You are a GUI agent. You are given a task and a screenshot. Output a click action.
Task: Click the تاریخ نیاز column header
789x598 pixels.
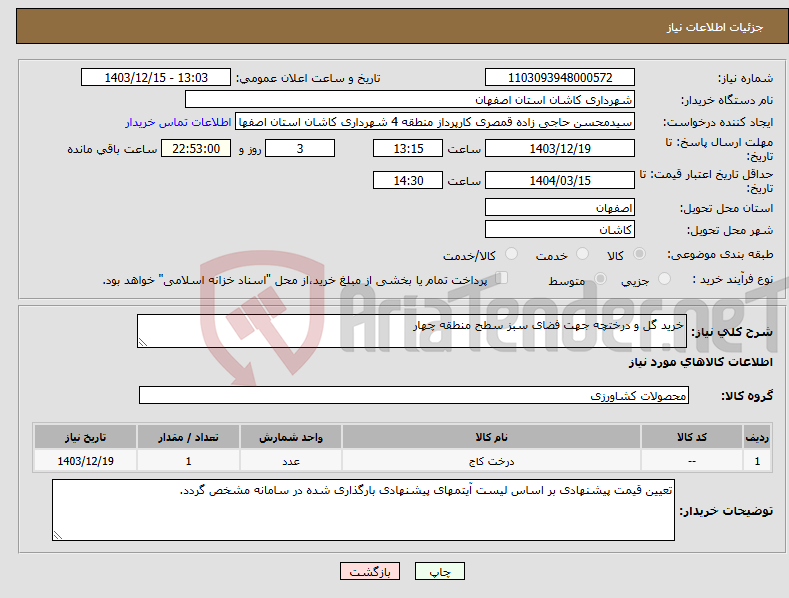[x=86, y=437]
